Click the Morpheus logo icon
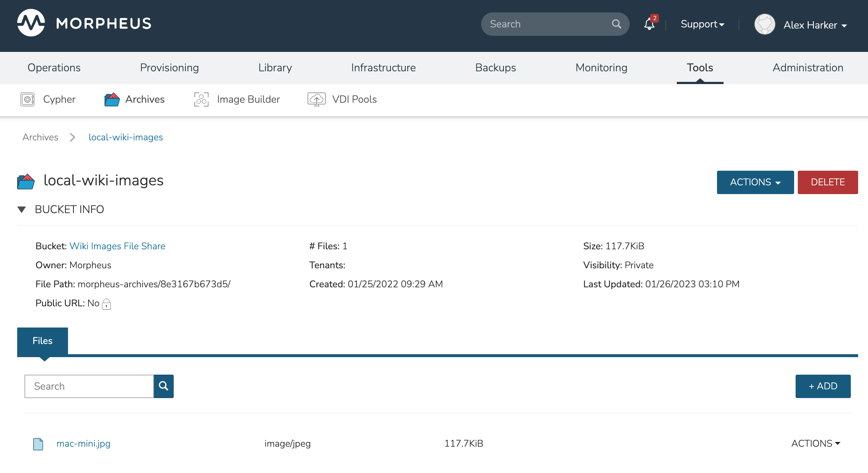 [31, 23]
